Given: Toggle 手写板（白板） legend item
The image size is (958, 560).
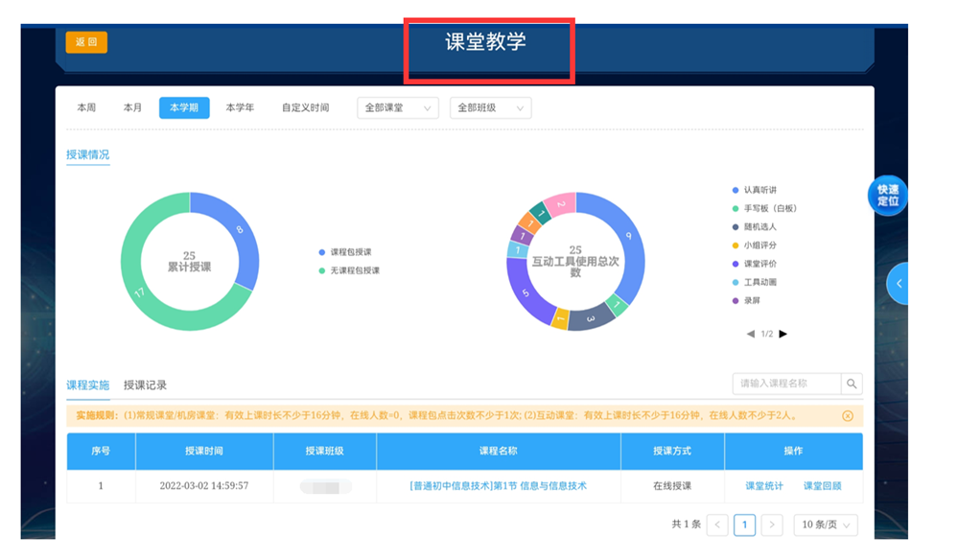Looking at the screenshot, I should (x=764, y=208).
